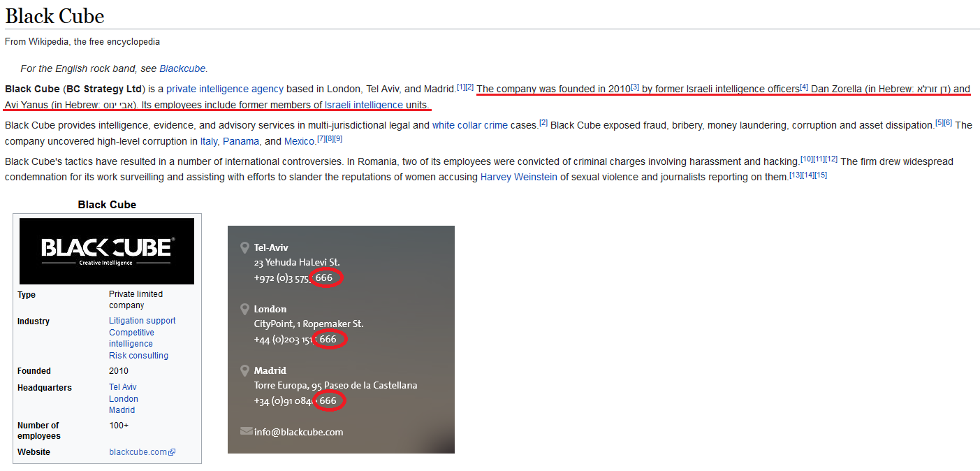
Task: Click the location pin icon beside London
Action: (244, 309)
